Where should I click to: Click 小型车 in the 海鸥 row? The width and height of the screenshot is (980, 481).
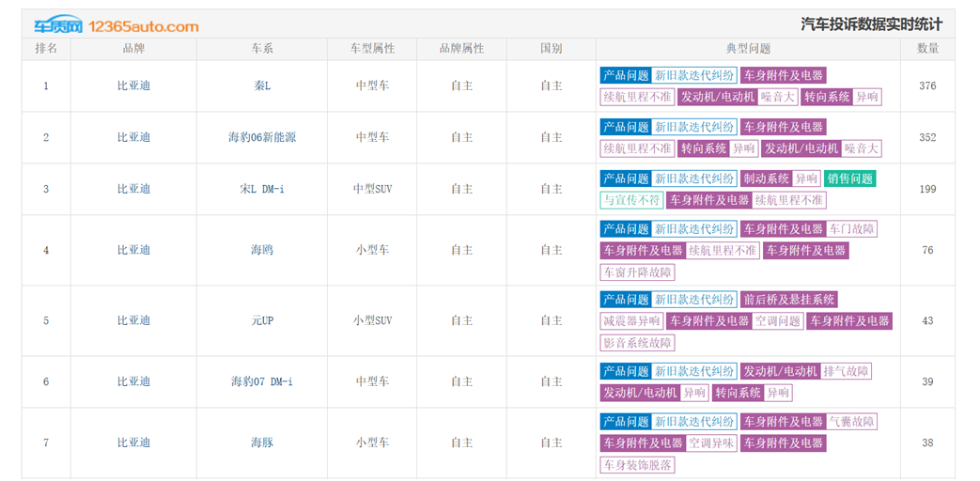pyautogui.click(x=372, y=251)
